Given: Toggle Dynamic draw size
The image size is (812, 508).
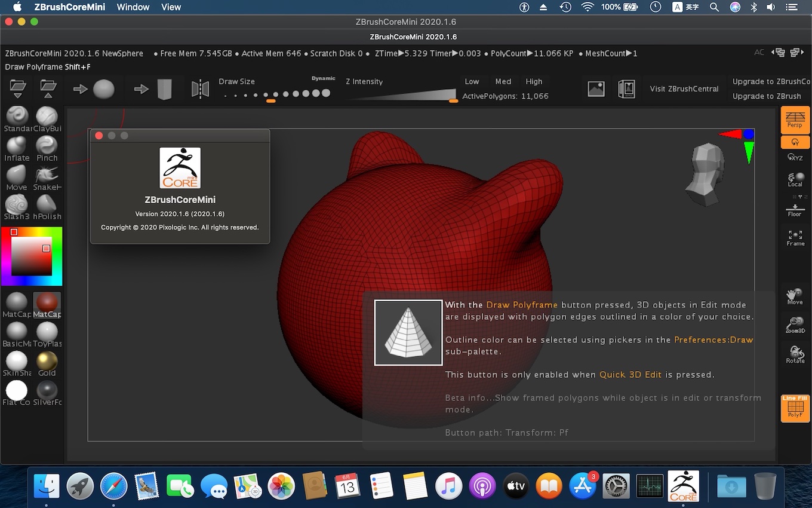Looking at the screenshot, I should [323, 78].
